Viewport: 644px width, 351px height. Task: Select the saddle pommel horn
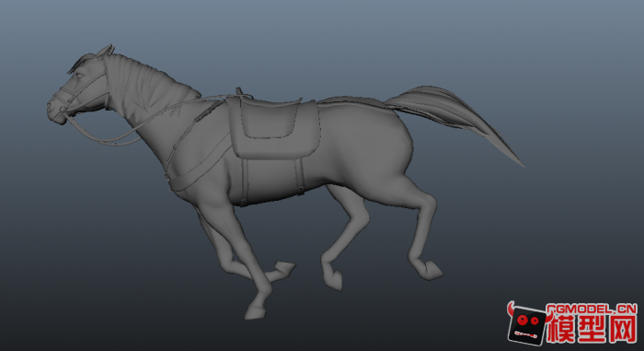(x=238, y=91)
